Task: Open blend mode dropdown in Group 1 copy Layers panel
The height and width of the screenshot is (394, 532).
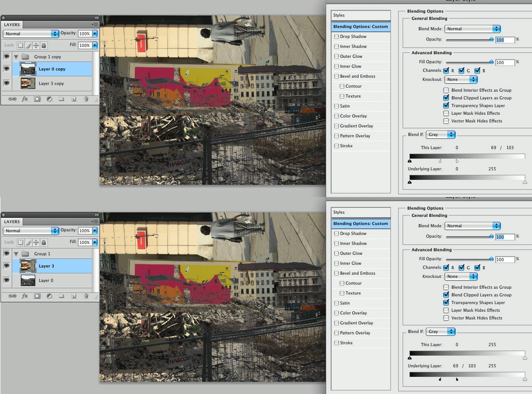Action: [x=31, y=33]
